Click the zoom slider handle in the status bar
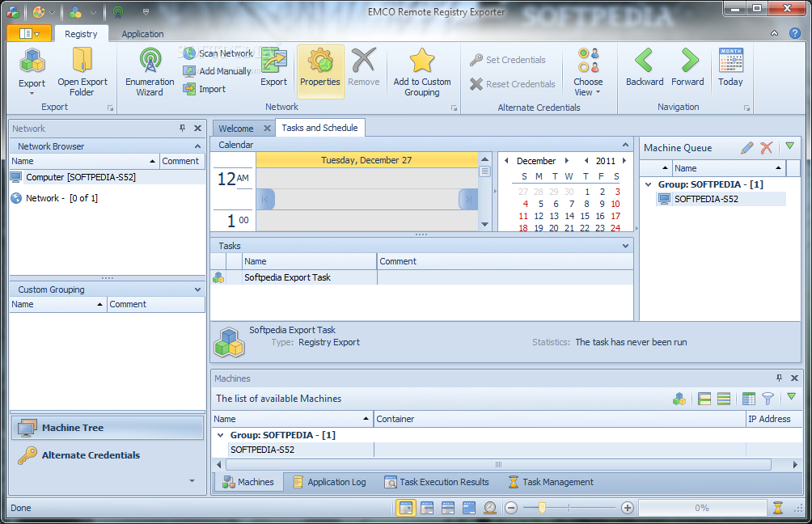812x524 pixels. [x=542, y=508]
